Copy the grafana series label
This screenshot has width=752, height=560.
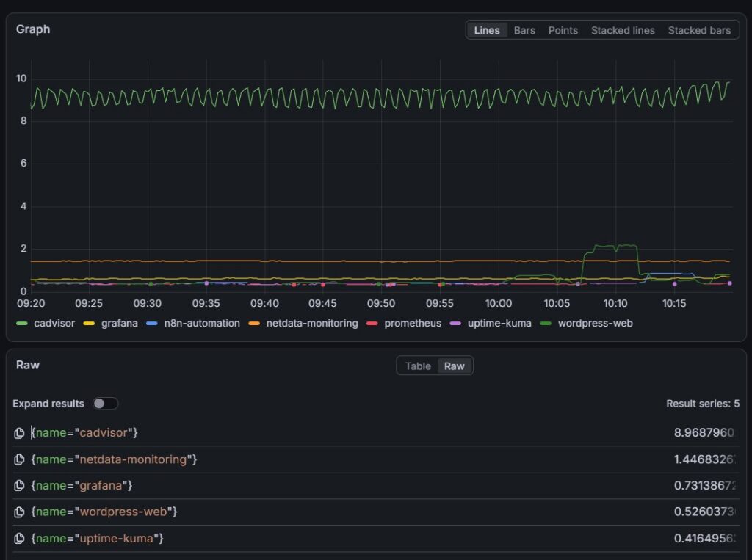pos(19,486)
